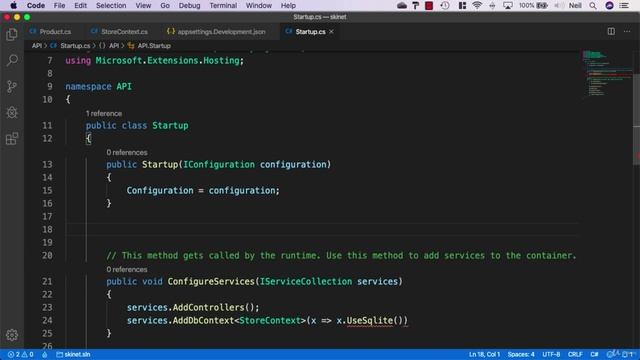640x360 pixels.
Task: Change UTF-8 file encoding
Action: tap(551, 354)
